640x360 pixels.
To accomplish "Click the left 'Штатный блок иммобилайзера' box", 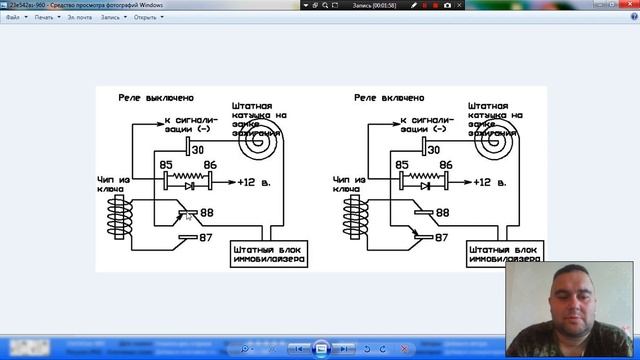I will point(269,254).
